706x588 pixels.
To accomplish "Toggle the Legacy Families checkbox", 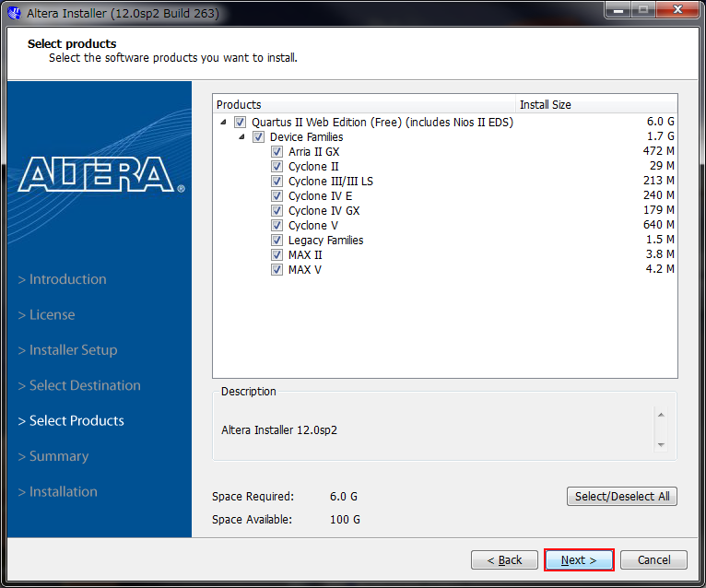I will tap(277, 240).
